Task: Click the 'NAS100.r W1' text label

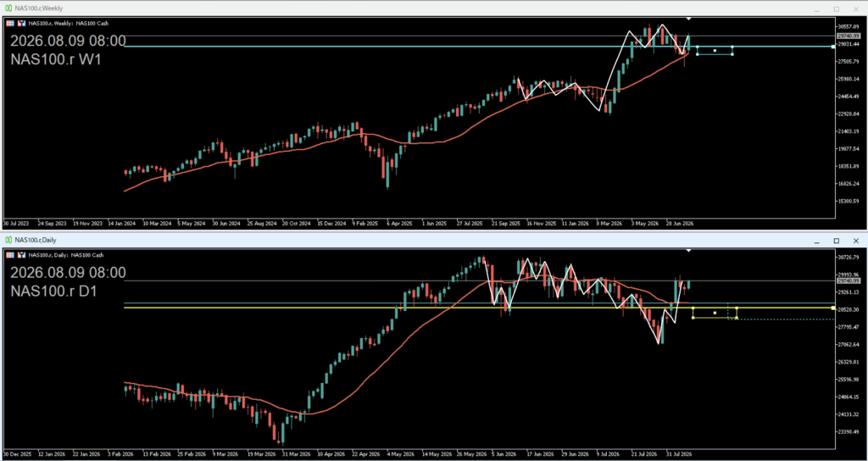Action: coord(55,60)
